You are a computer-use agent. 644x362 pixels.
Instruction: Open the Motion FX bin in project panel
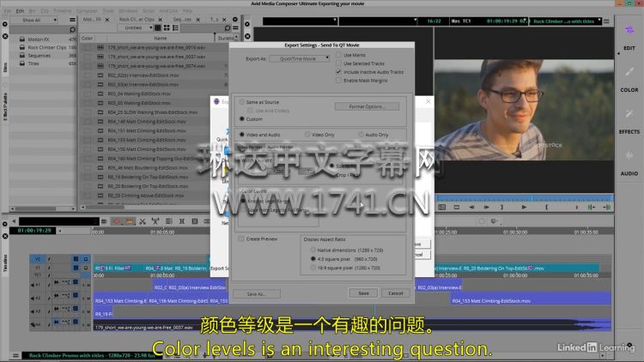tap(38, 39)
